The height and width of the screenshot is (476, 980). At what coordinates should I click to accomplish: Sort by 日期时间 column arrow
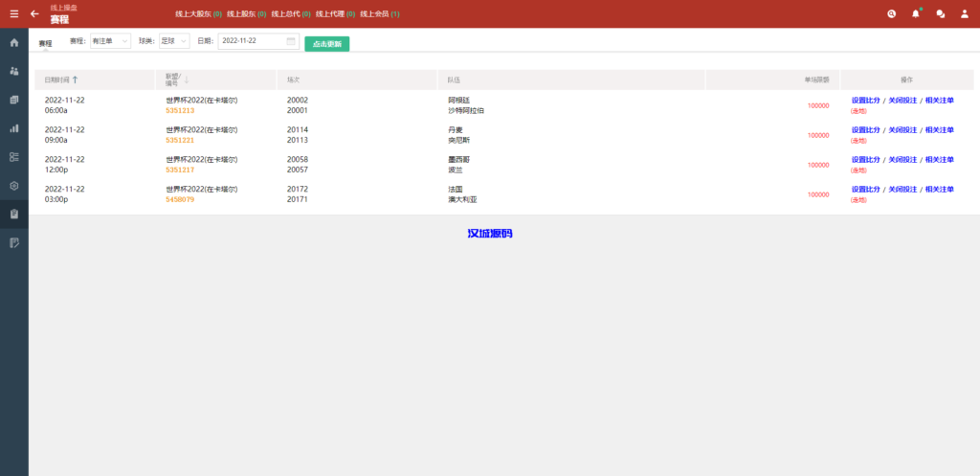pyautogui.click(x=76, y=79)
